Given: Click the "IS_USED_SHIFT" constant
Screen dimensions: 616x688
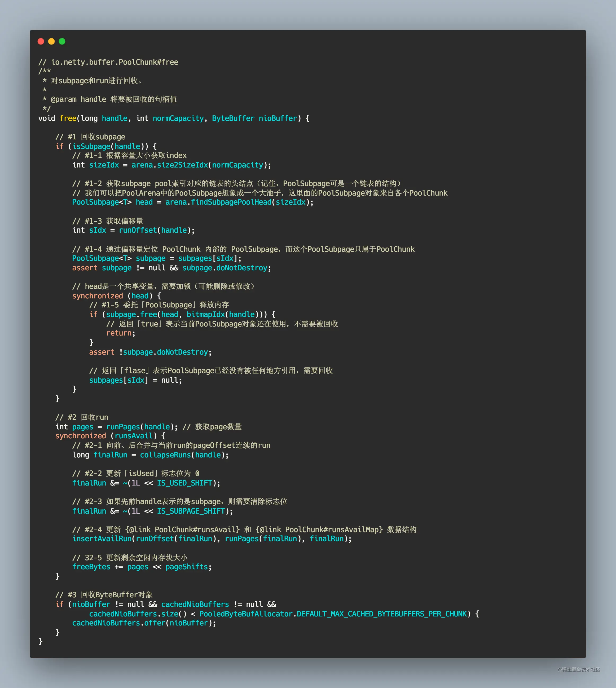Looking at the screenshot, I should click(184, 483).
